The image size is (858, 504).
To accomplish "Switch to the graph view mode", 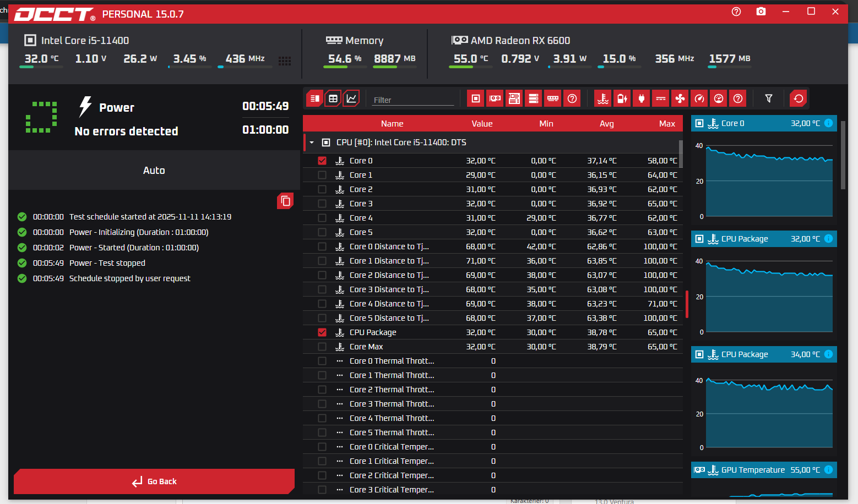I will [351, 98].
